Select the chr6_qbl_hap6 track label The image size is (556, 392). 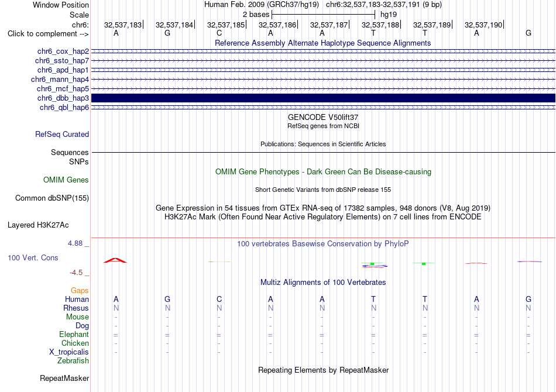coord(64,108)
